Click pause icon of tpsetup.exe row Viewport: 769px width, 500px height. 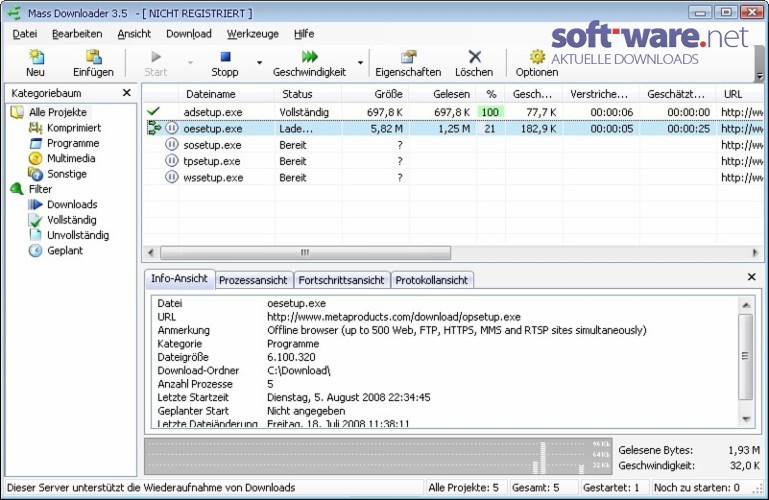[171, 161]
